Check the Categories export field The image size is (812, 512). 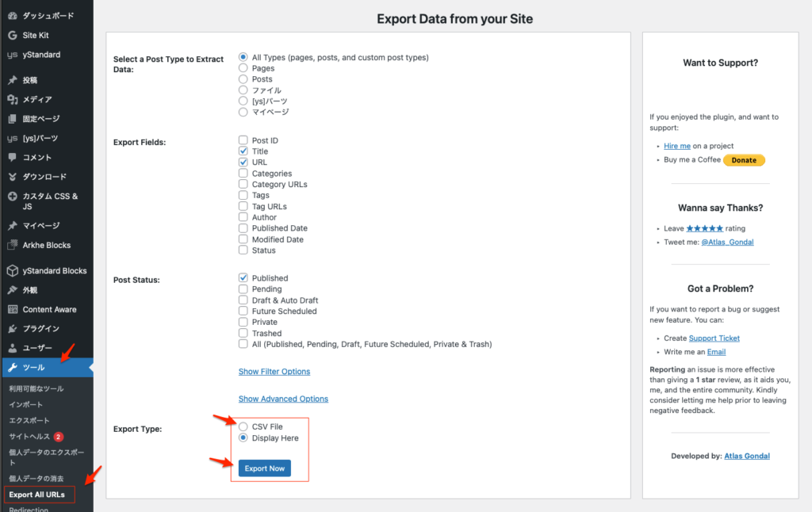(x=243, y=174)
